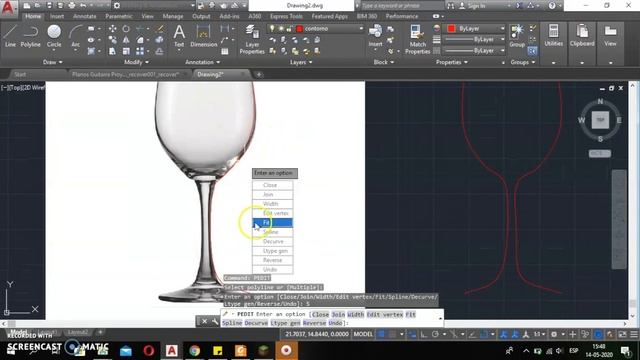
Task: Expand the Groups panel
Action: click(x=522, y=62)
